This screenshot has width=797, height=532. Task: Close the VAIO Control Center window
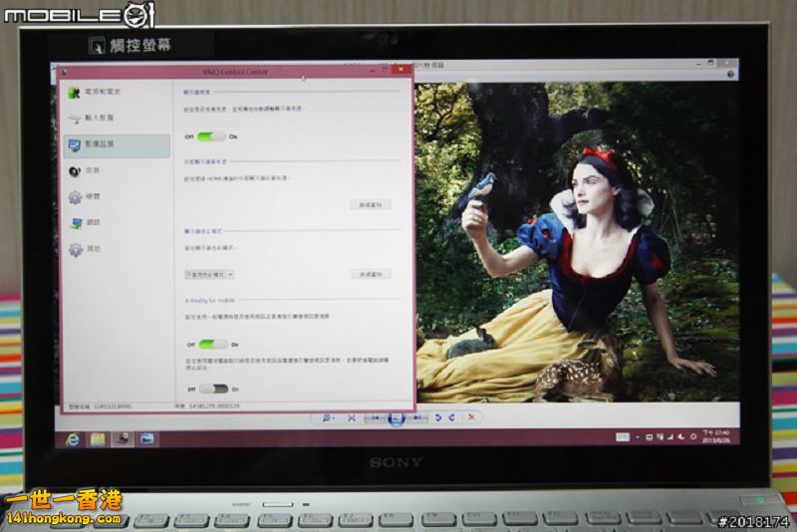[401, 69]
